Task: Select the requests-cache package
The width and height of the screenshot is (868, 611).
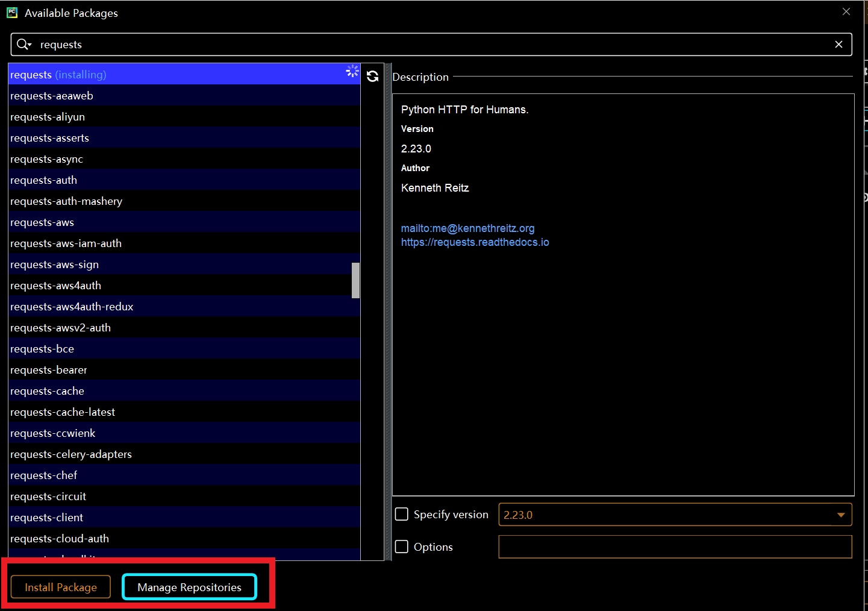Action: [x=47, y=390]
